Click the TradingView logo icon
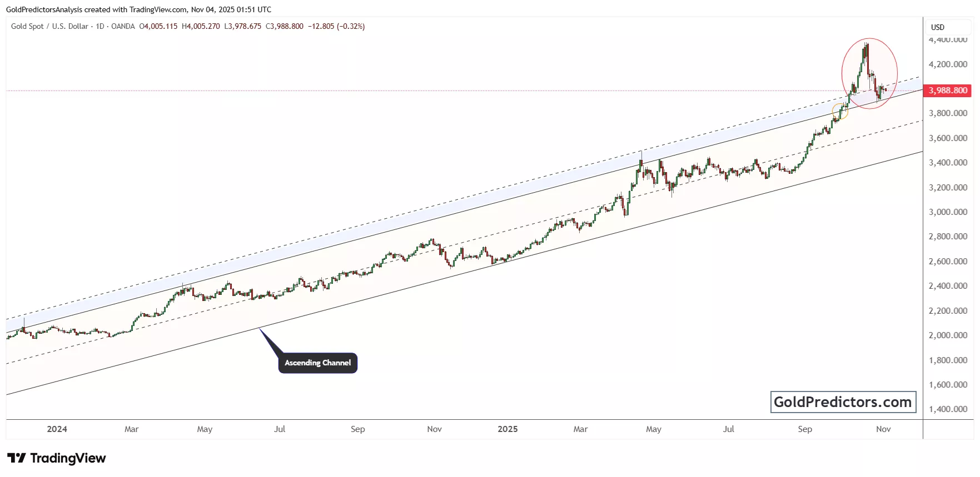 pos(17,458)
